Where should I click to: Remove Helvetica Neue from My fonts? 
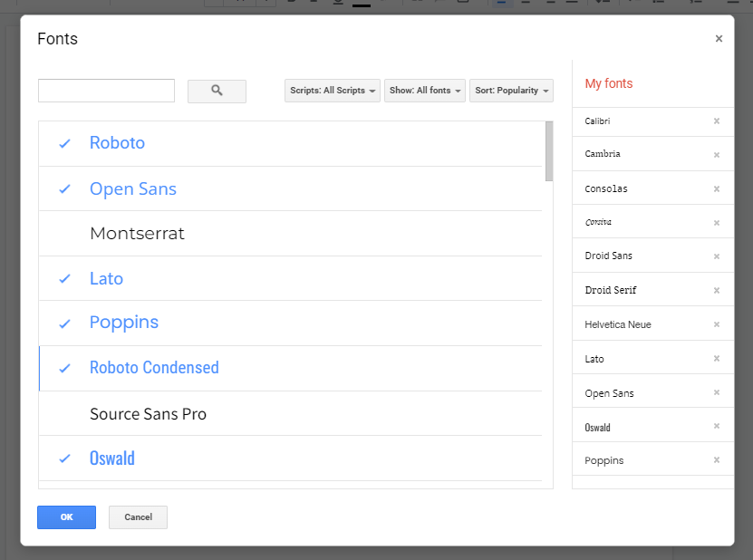[x=716, y=323]
